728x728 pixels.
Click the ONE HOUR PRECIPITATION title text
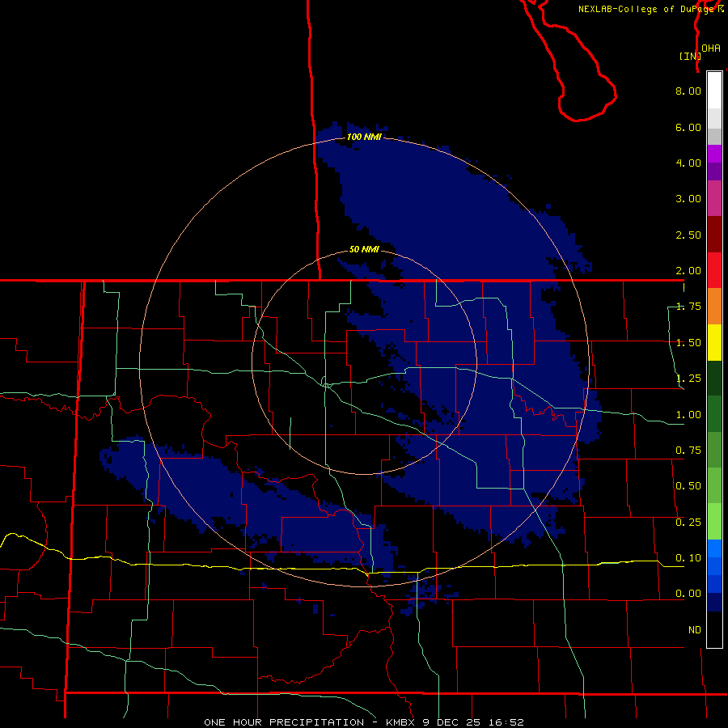point(284,722)
